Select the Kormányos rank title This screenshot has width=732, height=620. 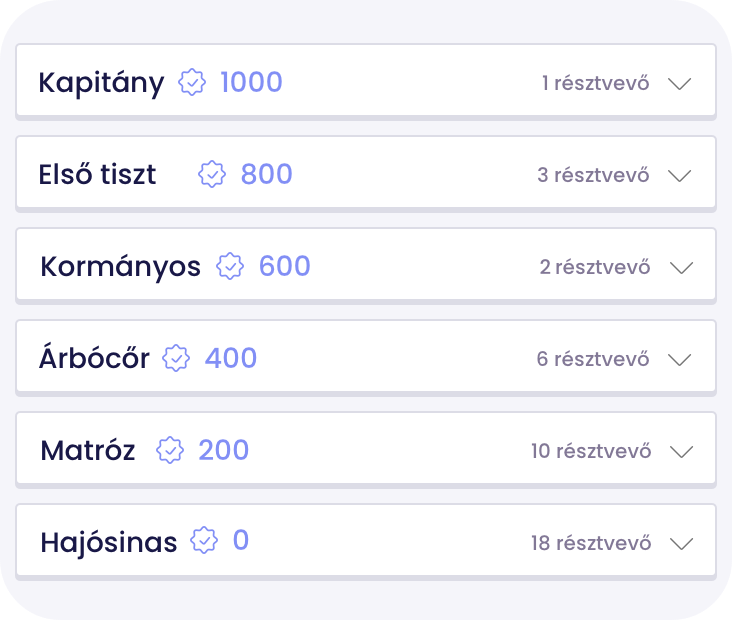(120, 267)
